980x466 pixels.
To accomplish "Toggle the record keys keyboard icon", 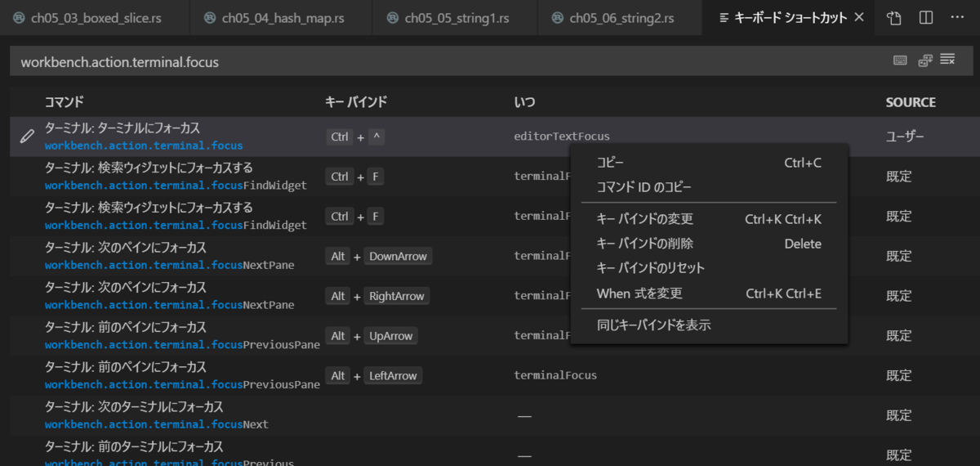I will click(x=900, y=60).
